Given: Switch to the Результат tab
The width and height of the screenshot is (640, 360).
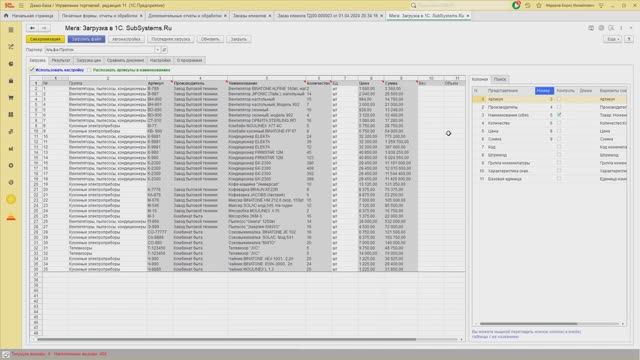Looking at the screenshot, I should (61, 60).
